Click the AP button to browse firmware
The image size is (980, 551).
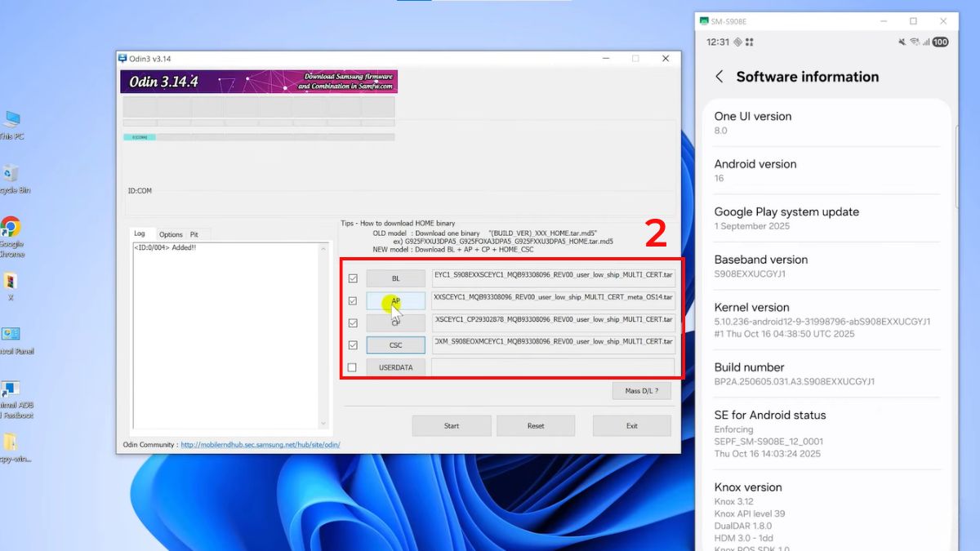tap(395, 300)
